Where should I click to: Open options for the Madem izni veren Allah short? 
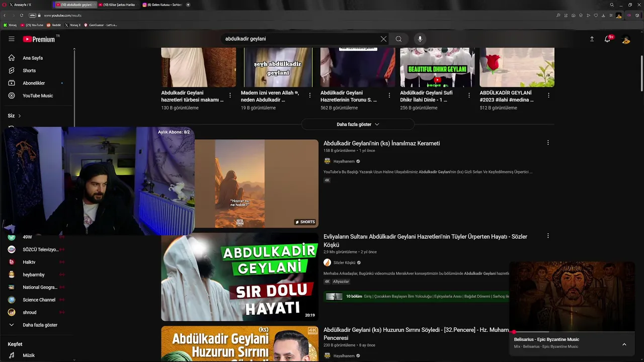point(309,95)
